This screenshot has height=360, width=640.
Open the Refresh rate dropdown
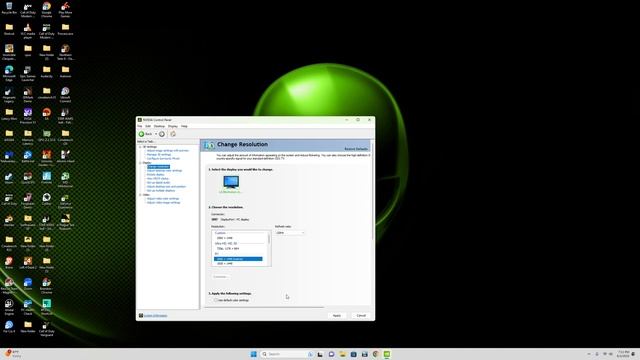pyautogui.click(x=290, y=233)
